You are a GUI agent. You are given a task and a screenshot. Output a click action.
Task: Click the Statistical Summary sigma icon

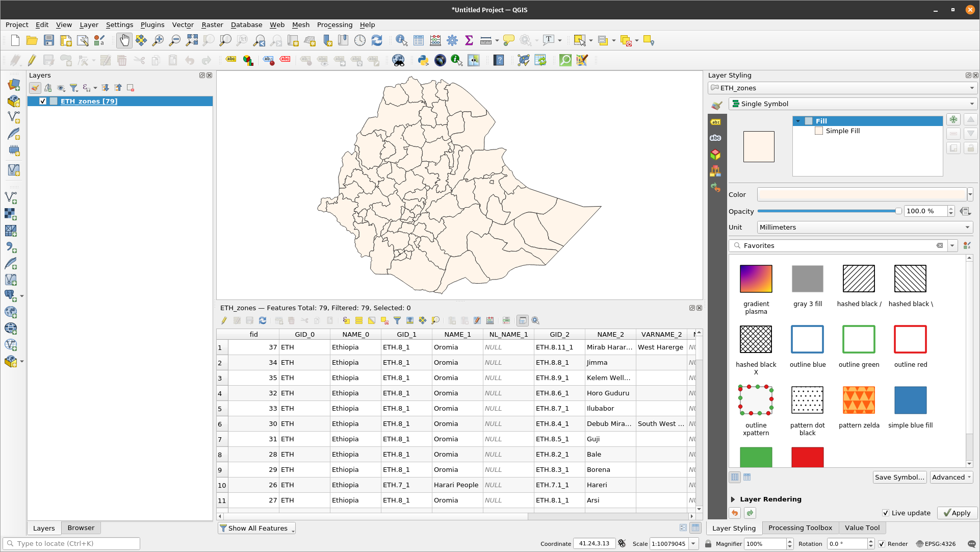[469, 41]
